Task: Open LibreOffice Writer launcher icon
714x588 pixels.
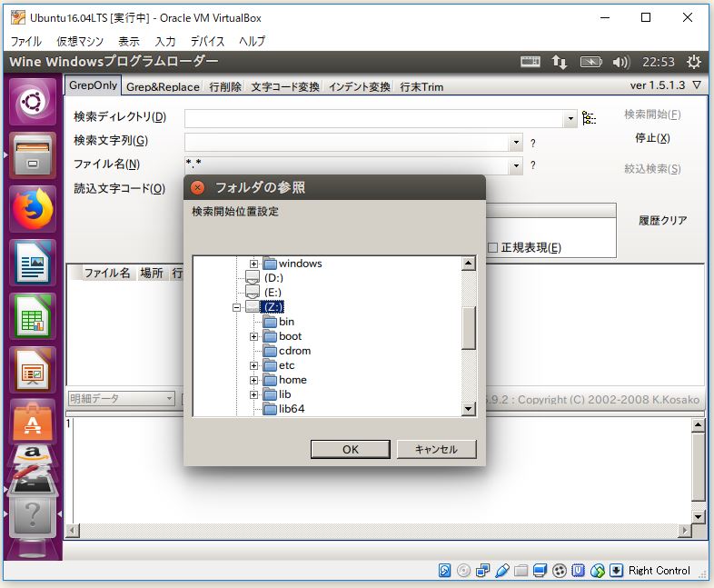Action: click(x=33, y=263)
